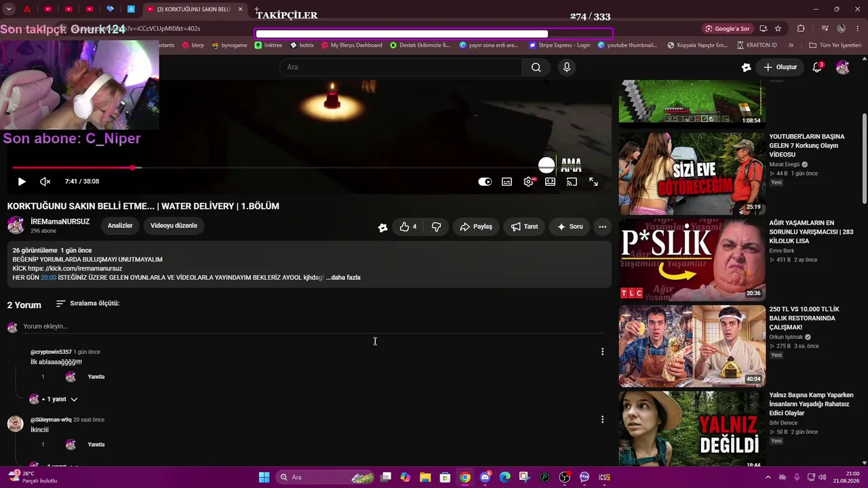Open Murat Evegü channel link
868x488 pixels.
[785, 165]
